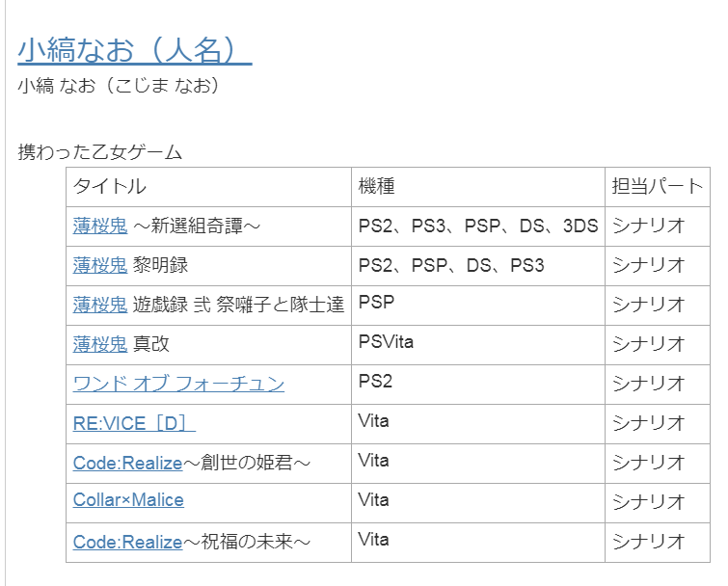The image size is (728, 586).
Task: Open the 小縞なお（人名） heading link
Action: coord(135,50)
